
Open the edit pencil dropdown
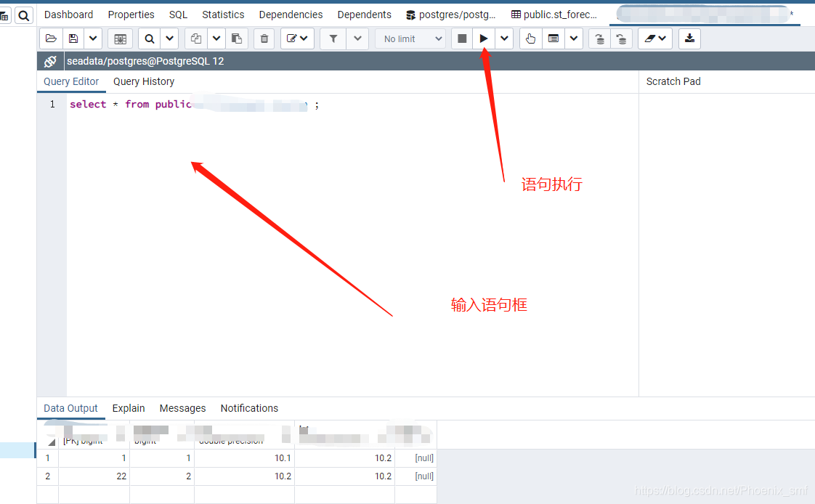click(x=297, y=38)
